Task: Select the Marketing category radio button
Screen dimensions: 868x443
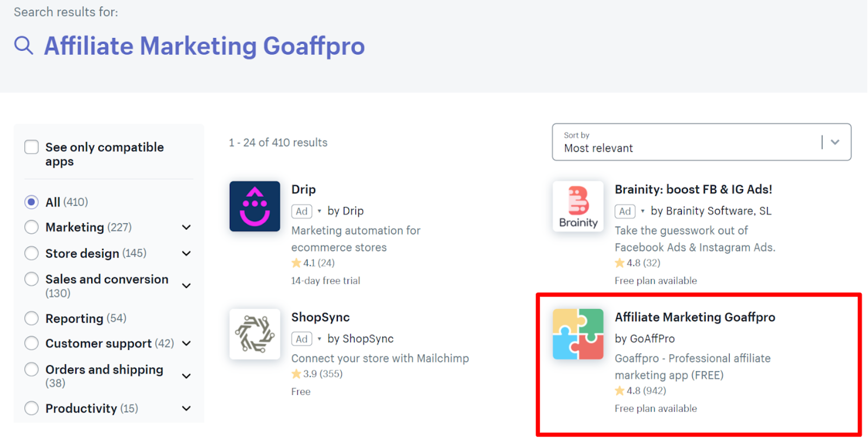Action: [x=31, y=227]
